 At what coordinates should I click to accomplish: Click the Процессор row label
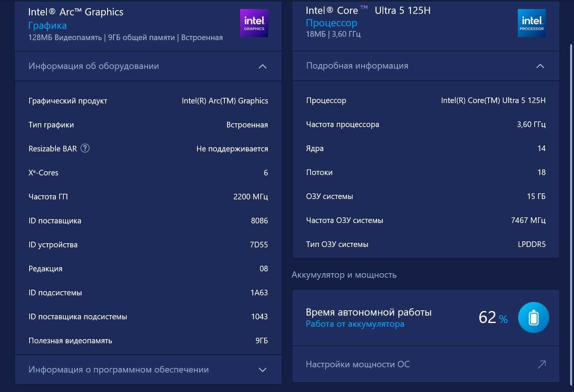pos(326,100)
